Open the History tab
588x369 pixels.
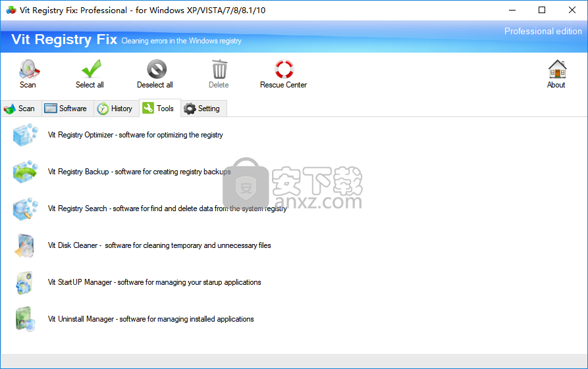(117, 109)
